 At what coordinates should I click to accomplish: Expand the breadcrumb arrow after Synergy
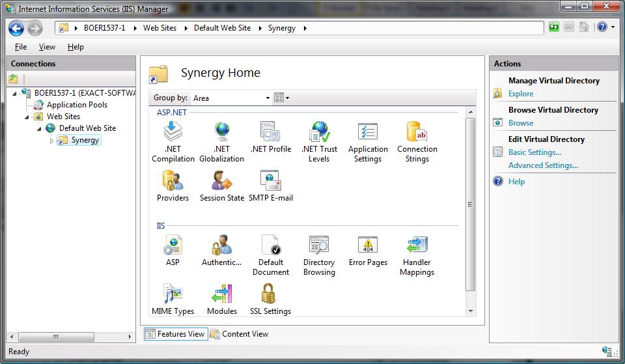click(x=305, y=28)
